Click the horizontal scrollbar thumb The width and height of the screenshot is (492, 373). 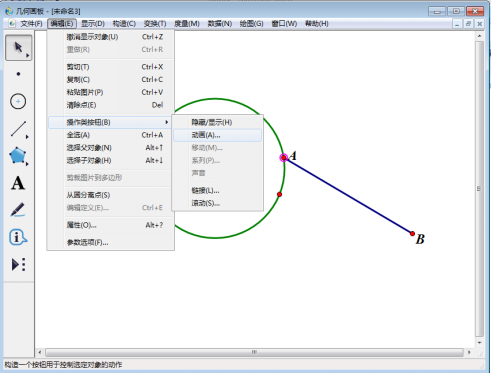254,352
